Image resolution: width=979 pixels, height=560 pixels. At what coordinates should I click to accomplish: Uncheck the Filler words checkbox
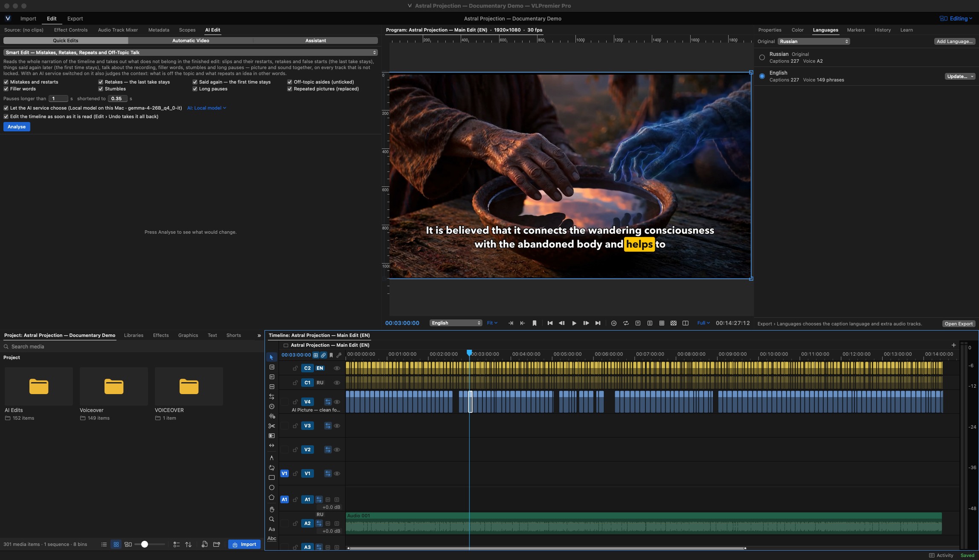[x=6, y=89]
